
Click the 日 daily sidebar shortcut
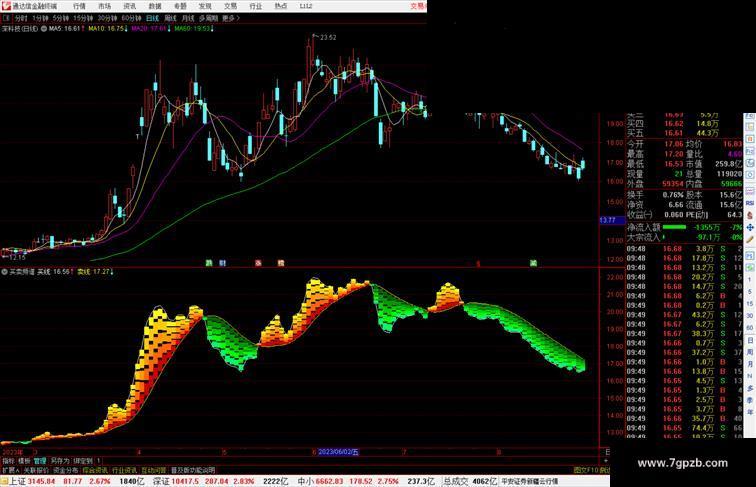click(750, 340)
